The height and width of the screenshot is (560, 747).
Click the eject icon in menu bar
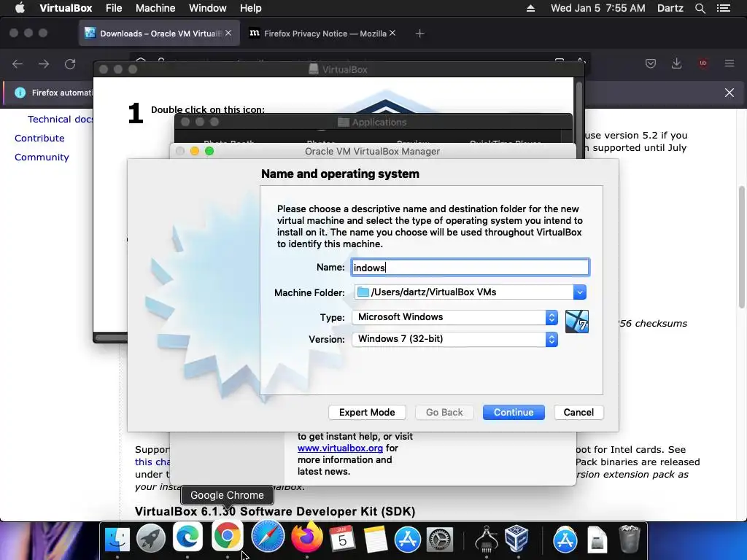tap(530, 8)
